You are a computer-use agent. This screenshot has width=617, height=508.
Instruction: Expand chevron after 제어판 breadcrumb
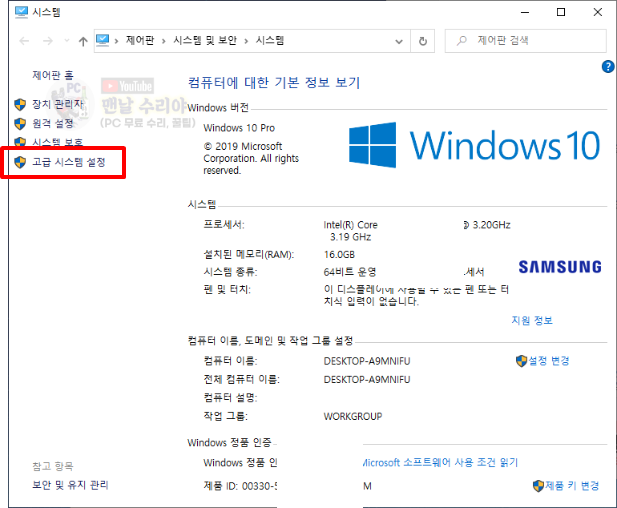coord(164,41)
